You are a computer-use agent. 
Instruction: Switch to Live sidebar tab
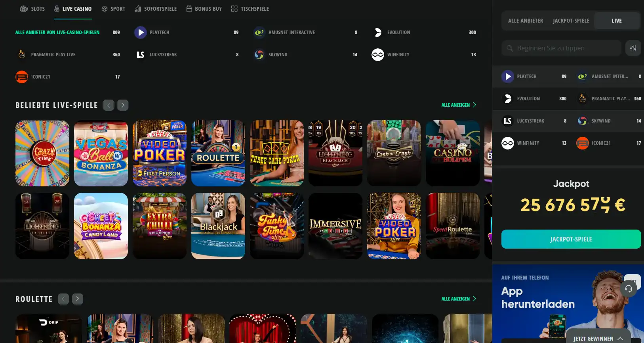coord(617,21)
